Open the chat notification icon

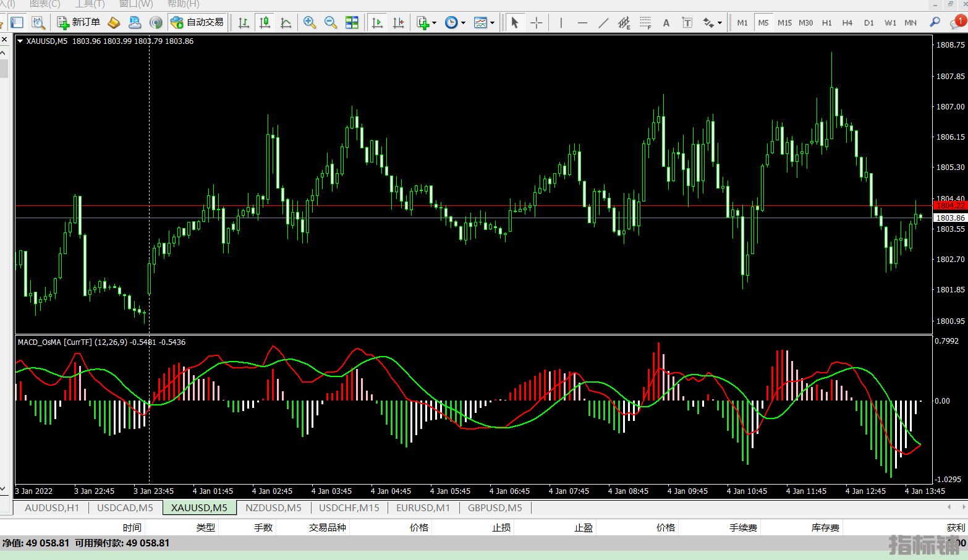point(957,23)
